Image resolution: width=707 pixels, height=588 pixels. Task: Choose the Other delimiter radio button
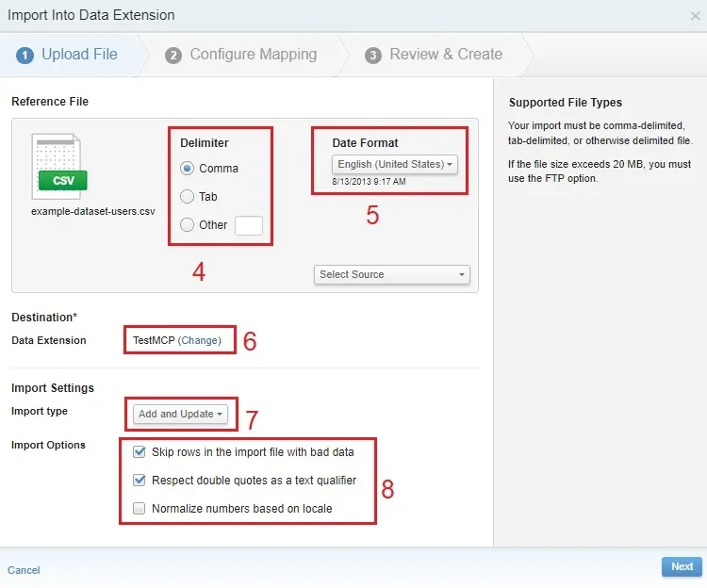[188, 225]
